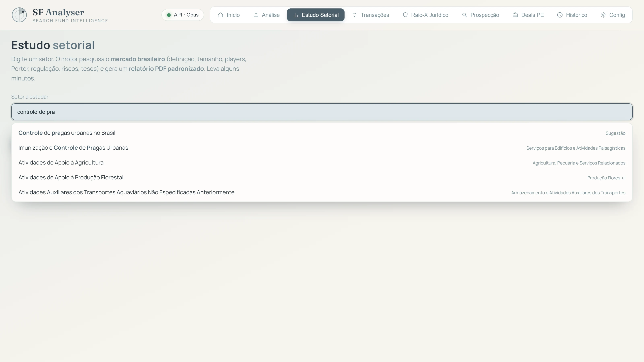644x362 pixels.
Task: Select Atividades de Apoio à Produção Florestal
Action: (x=322, y=178)
